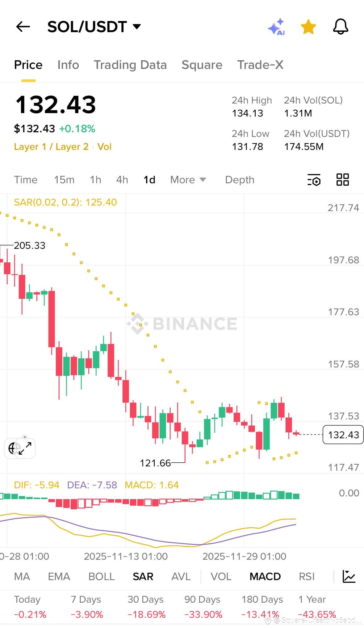Click the +0.18% price change text
This screenshot has width=364, height=628.
pos(77,129)
